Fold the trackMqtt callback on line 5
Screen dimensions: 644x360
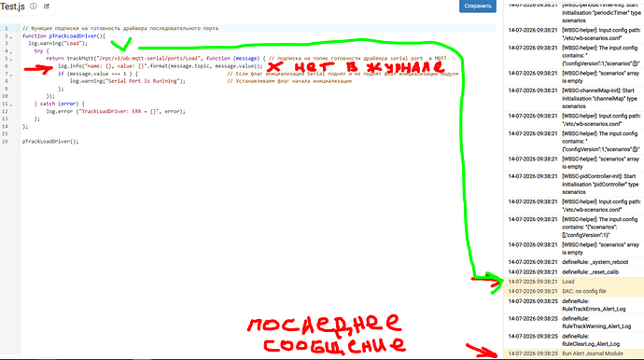(x=11, y=60)
